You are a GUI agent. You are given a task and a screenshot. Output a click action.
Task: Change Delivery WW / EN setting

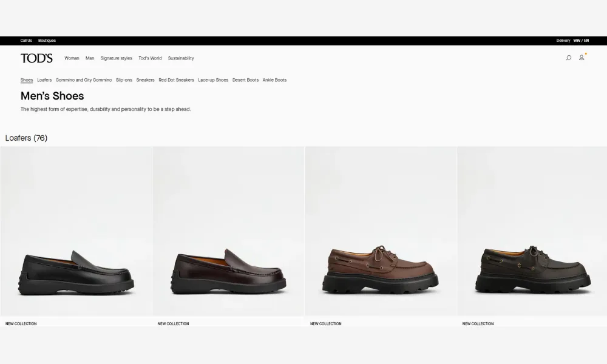pyautogui.click(x=572, y=41)
